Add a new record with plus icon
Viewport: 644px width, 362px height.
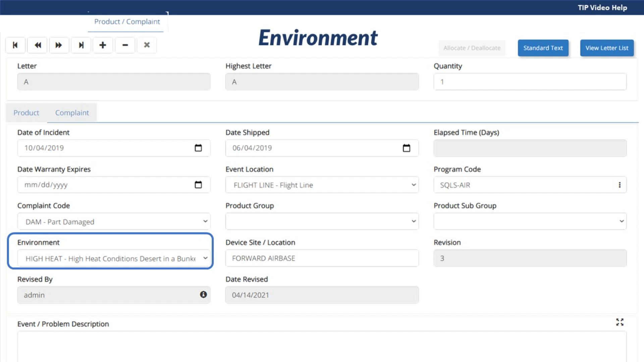click(103, 45)
